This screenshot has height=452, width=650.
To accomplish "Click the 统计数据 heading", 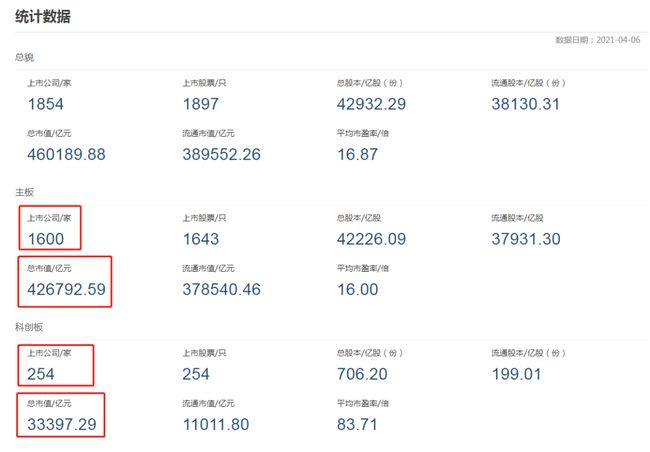I will pyautogui.click(x=43, y=17).
